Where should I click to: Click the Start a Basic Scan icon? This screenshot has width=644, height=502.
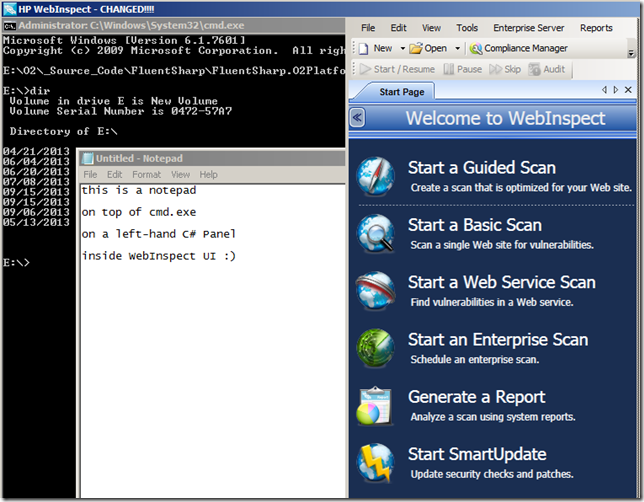tap(377, 233)
